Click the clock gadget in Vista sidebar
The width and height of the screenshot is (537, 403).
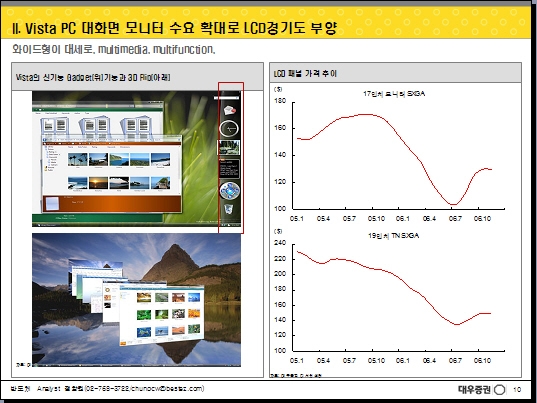click(x=229, y=129)
